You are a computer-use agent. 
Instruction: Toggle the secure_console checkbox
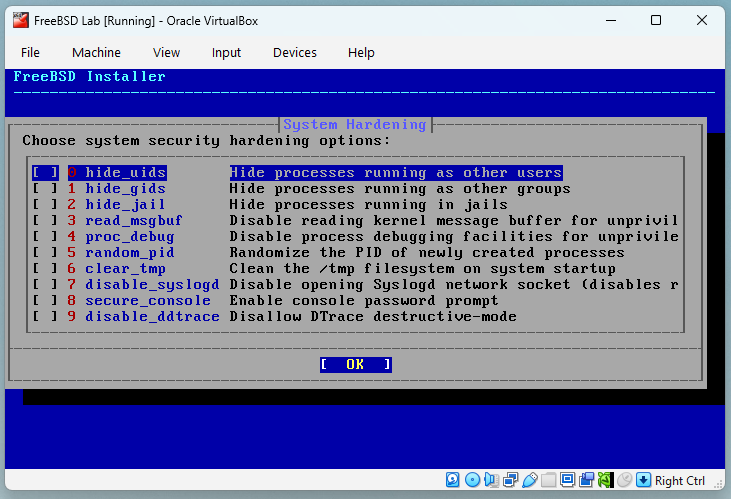[x=45, y=300]
